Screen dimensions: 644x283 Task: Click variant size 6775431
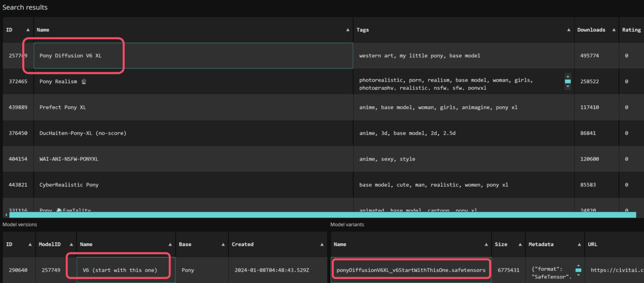coord(508,270)
